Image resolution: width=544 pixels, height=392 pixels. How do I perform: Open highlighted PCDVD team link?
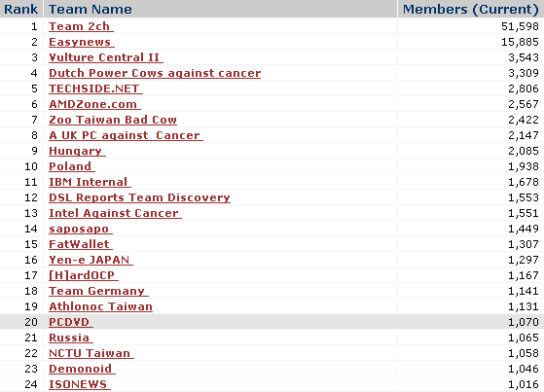point(71,322)
